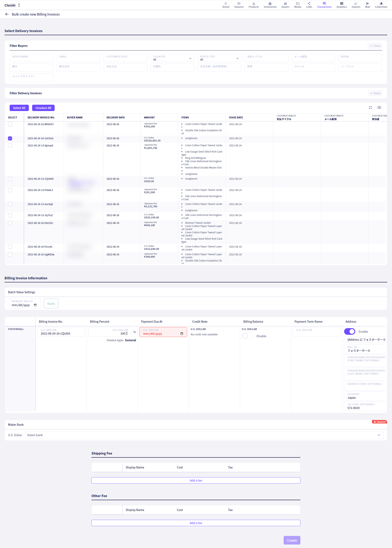Focus the Customer Code filter field
Image resolution: width=392 pixels, height=548 pixels.
[x=125, y=58]
